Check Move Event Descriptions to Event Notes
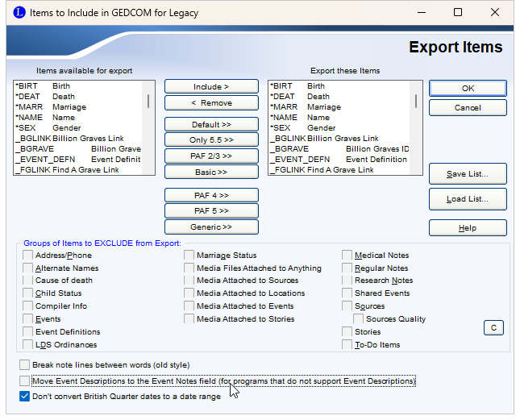Viewport: 520px width, 420px height. (24, 380)
